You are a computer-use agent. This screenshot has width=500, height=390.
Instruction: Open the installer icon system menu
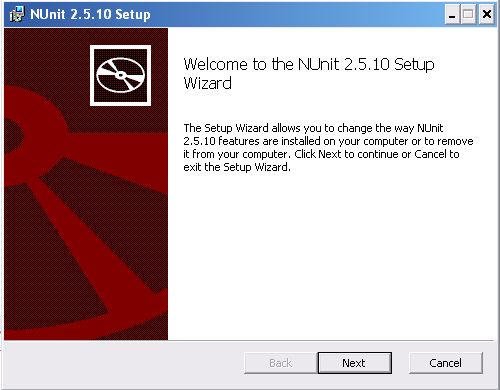point(17,14)
